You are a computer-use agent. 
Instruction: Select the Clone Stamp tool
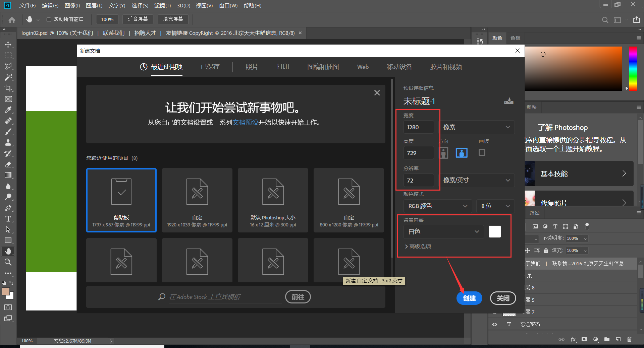pyautogui.click(x=8, y=142)
